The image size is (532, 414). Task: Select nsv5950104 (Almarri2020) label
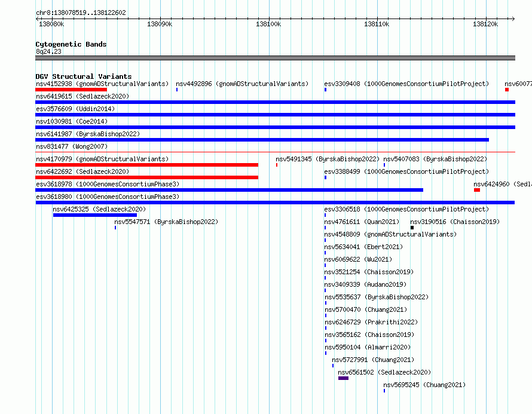tap(368, 347)
